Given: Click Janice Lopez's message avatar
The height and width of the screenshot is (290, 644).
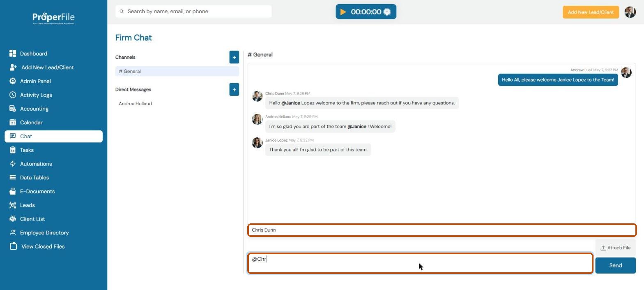Looking at the screenshot, I should click(257, 143).
